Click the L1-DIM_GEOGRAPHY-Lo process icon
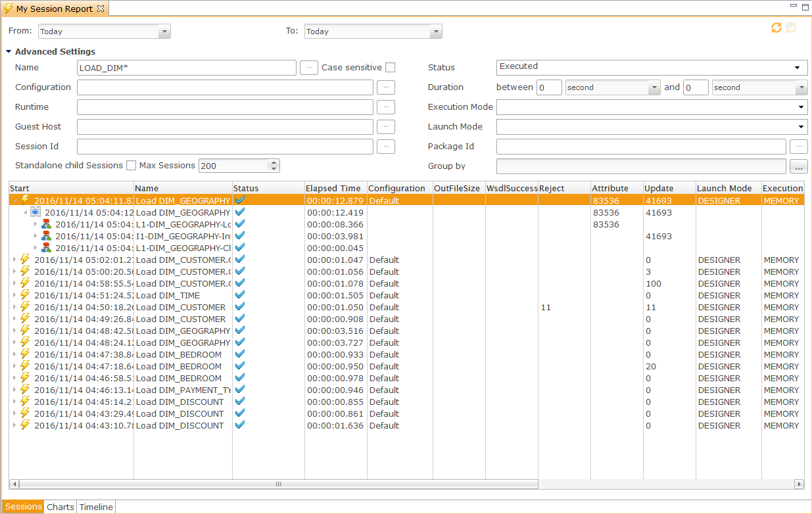 coord(47,224)
